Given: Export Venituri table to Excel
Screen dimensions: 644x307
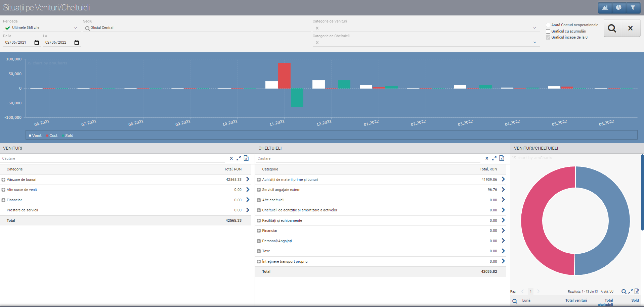Looking at the screenshot, I should [x=246, y=158].
